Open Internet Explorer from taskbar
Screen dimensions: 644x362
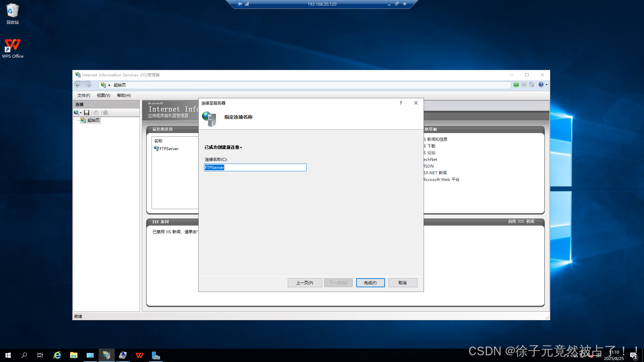point(57,355)
